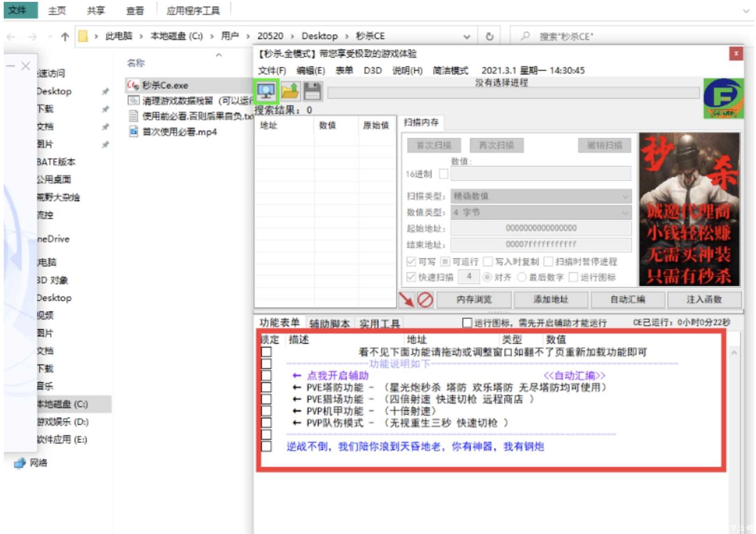Click chevron after 此电脑 in breadcrumb
Viewport: 756px width, 534px height.
(141, 36)
